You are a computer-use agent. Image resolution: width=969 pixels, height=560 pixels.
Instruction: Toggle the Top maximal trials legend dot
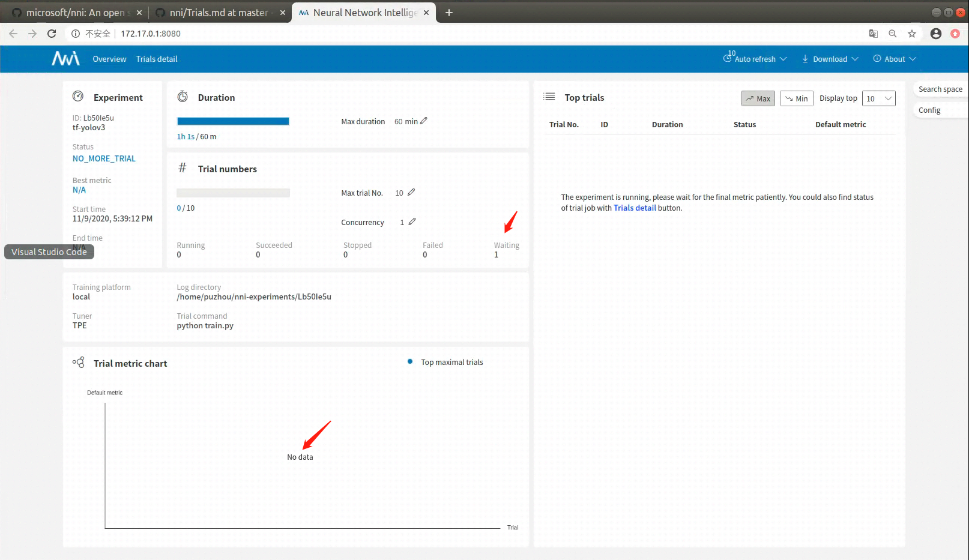[x=410, y=361]
